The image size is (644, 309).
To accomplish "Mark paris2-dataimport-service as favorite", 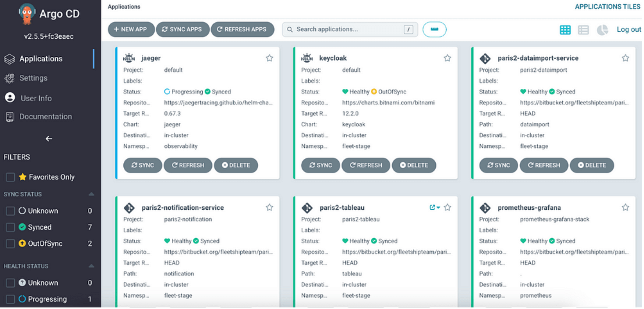I will click(x=625, y=58).
